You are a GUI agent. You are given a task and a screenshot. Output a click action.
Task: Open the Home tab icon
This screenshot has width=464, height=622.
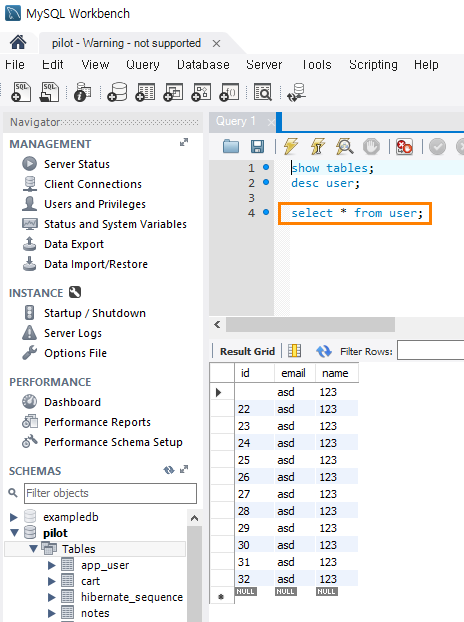coord(18,42)
